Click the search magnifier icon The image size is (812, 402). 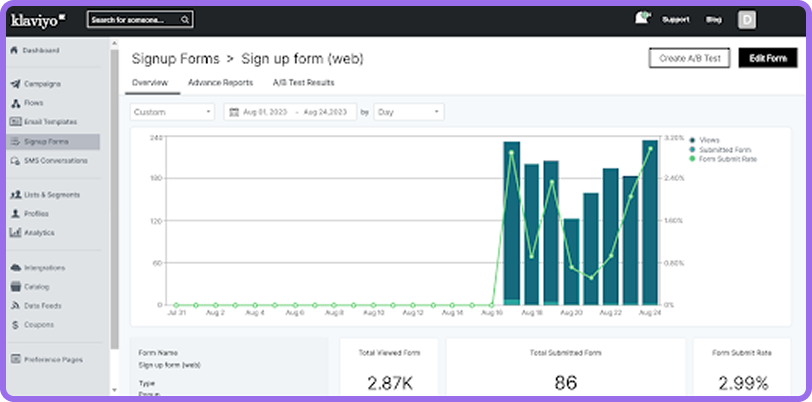(185, 20)
